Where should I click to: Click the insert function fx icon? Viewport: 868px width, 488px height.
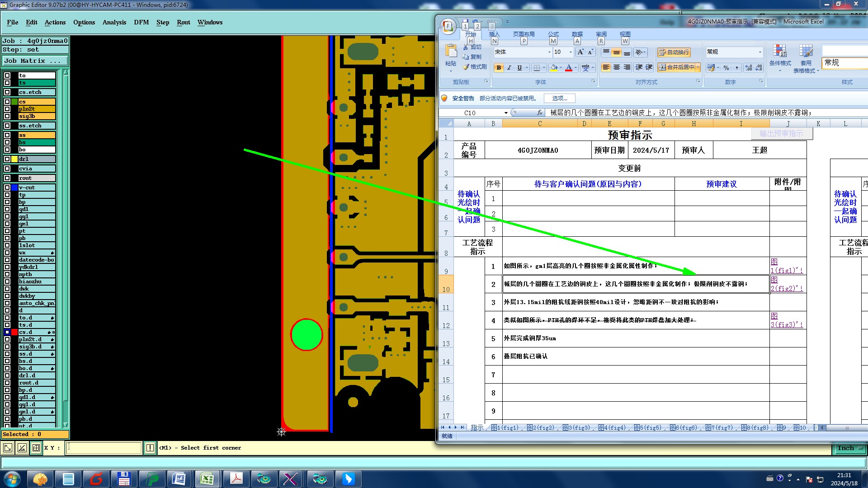pyautogui.click(x=539, y=113)
